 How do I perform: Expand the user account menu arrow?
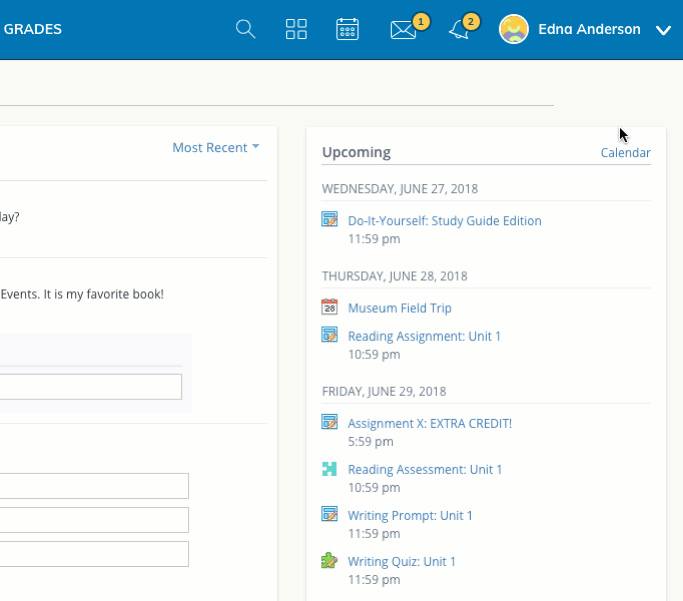[663, 30]
